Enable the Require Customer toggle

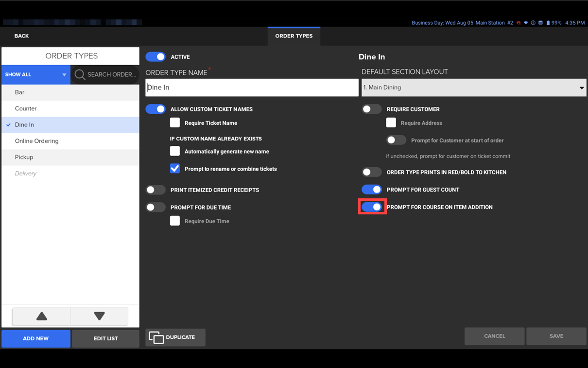click(372, 109)
